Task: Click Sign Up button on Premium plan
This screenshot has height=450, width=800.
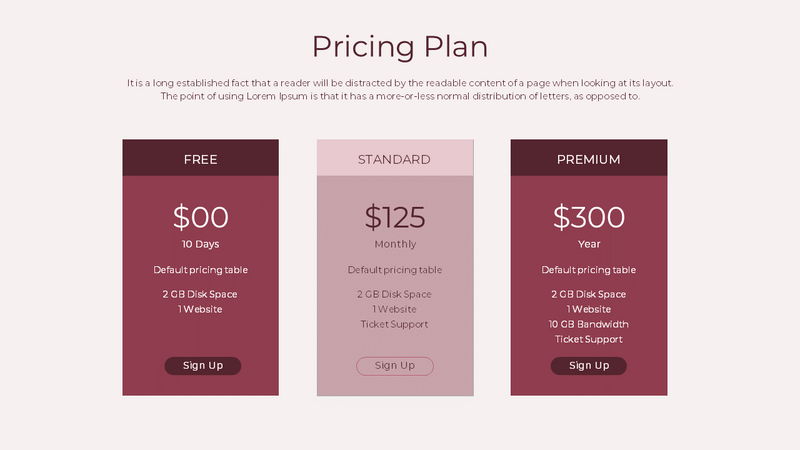Action: (x=589, y=366)
